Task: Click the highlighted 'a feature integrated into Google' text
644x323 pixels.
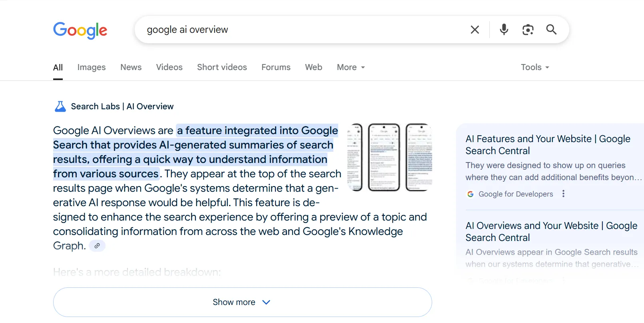Action: pyautogui.click(x=257, y=130)
